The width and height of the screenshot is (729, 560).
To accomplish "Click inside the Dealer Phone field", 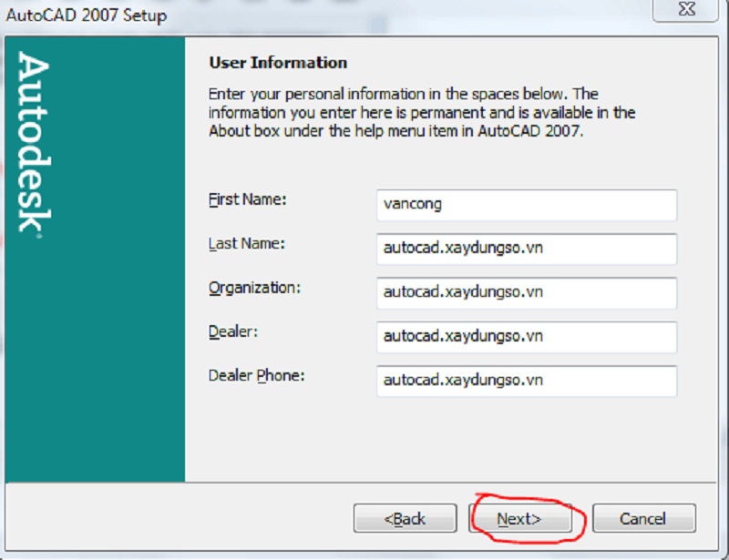I will pyautogui.click(x=526, y=381).
